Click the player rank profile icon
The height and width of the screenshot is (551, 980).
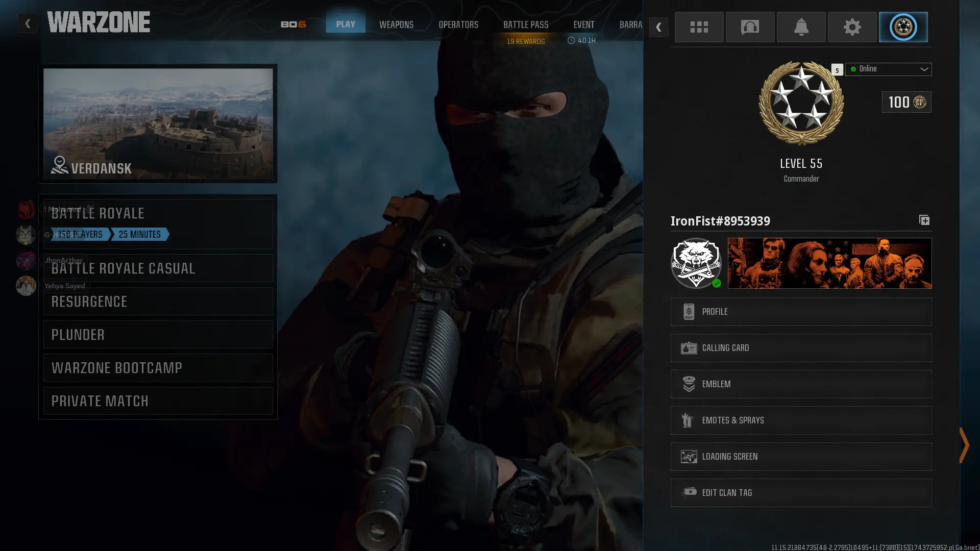(903, 27)
